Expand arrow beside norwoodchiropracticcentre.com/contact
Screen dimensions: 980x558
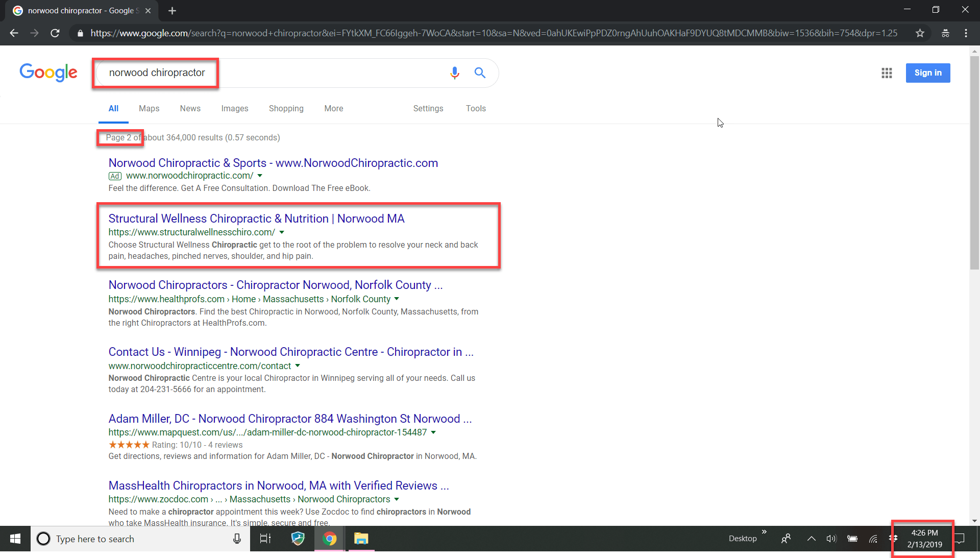(x=298, y=366)
